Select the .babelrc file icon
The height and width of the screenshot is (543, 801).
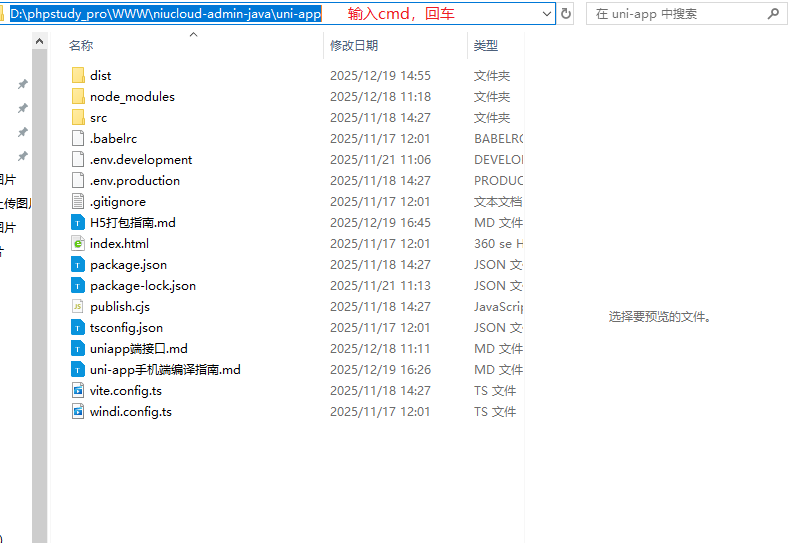pyautogui.click(x=78, y=138)
